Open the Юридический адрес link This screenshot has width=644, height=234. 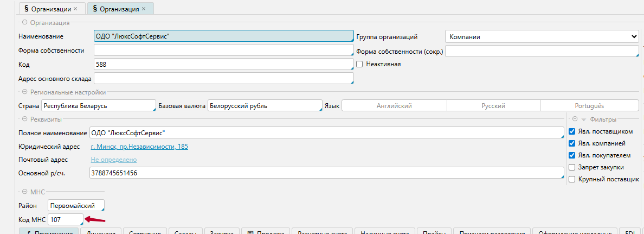pyautogui.click(x=139, y=147)
